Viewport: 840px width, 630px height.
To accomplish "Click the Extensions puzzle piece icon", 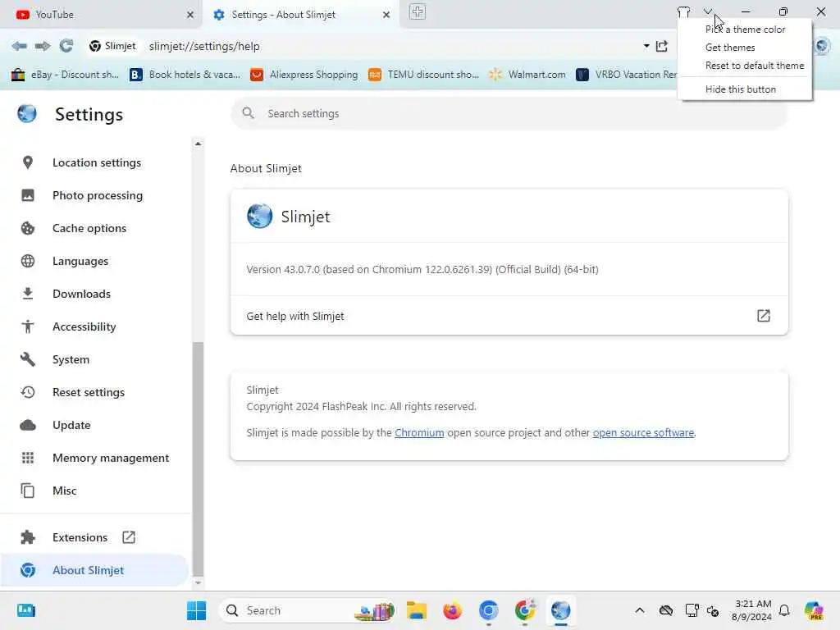I will coord(28,537).
